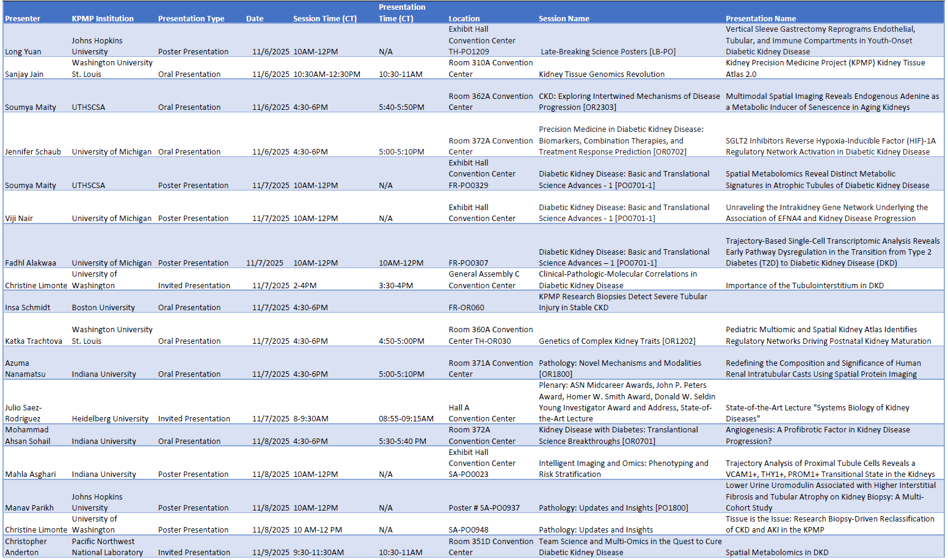948x560 pixels.
Task: Click date cell 11/9/2025
Action: point(271,552)
